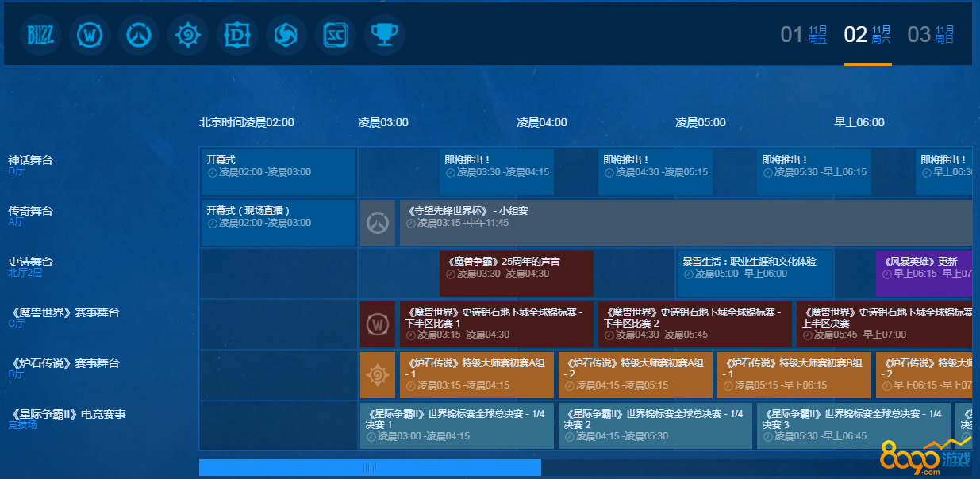Open 《星际争霸II》 1/4 决赛 1 event

(456, 426)
